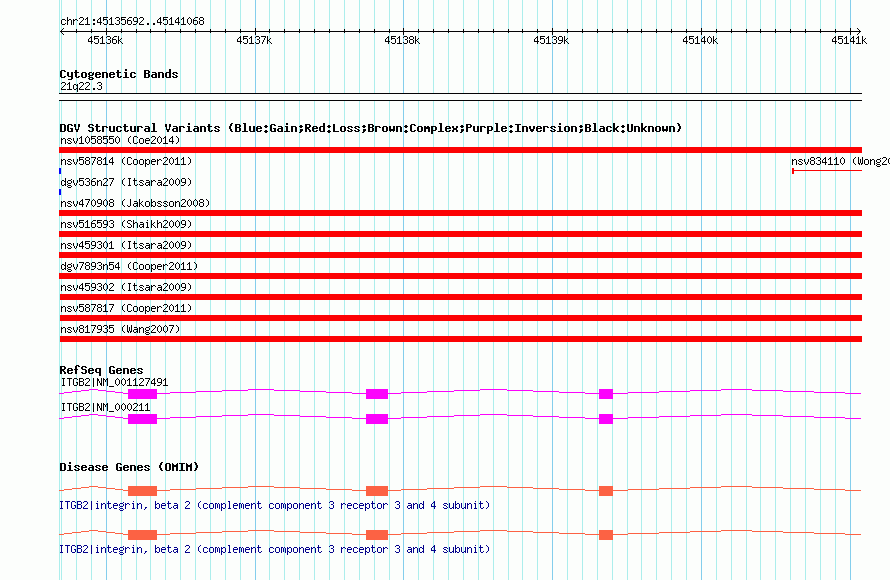890x580 pixels.
Task: Open the lower ITGB2|integrin, beta 2 link
Action: 275,549
